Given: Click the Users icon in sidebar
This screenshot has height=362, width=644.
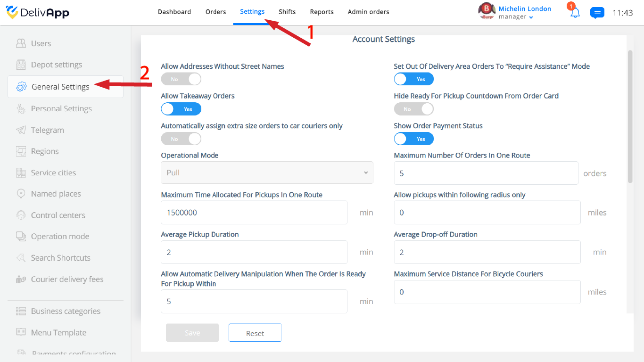Looking at the screenshot, I should click(21, 43).
